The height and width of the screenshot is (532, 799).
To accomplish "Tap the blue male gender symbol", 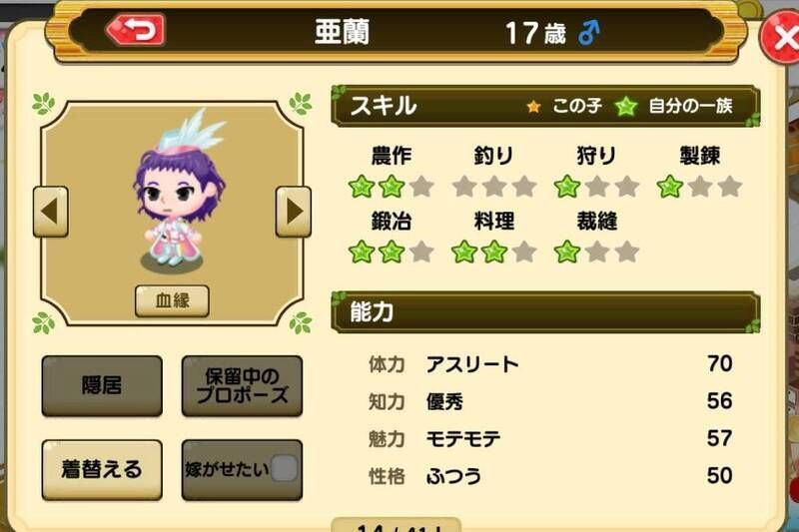I will 589,33.
